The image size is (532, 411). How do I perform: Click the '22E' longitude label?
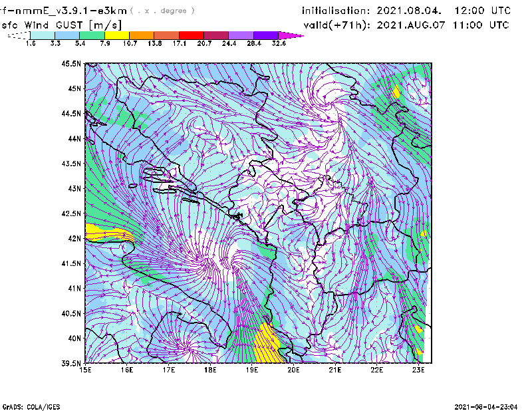click(376, 370)
